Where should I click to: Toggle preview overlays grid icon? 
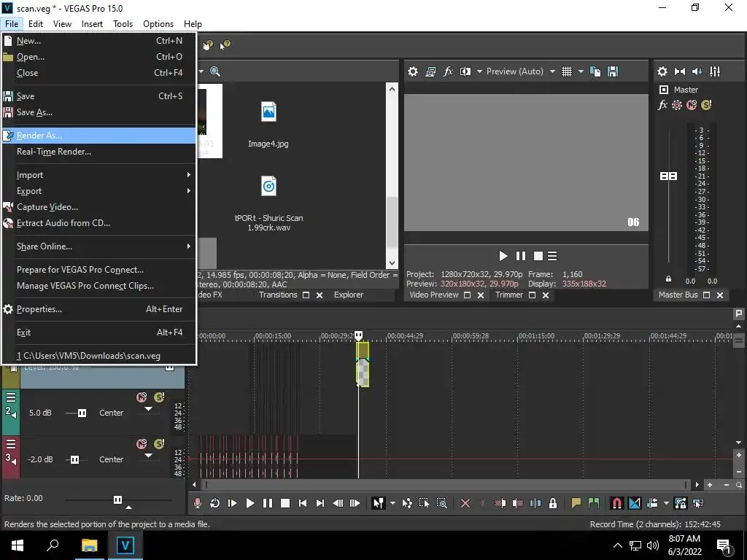(x=566, y=71)
